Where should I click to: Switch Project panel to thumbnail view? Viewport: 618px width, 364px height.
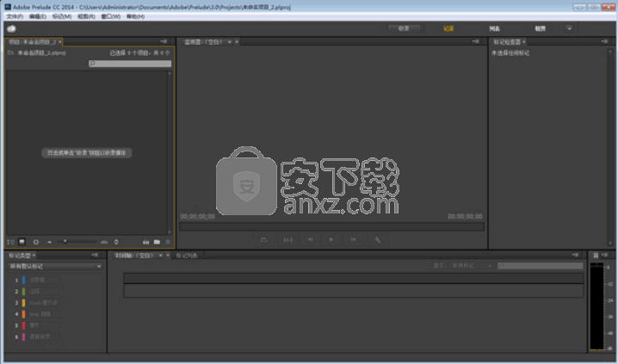click(x=22, y=242)
